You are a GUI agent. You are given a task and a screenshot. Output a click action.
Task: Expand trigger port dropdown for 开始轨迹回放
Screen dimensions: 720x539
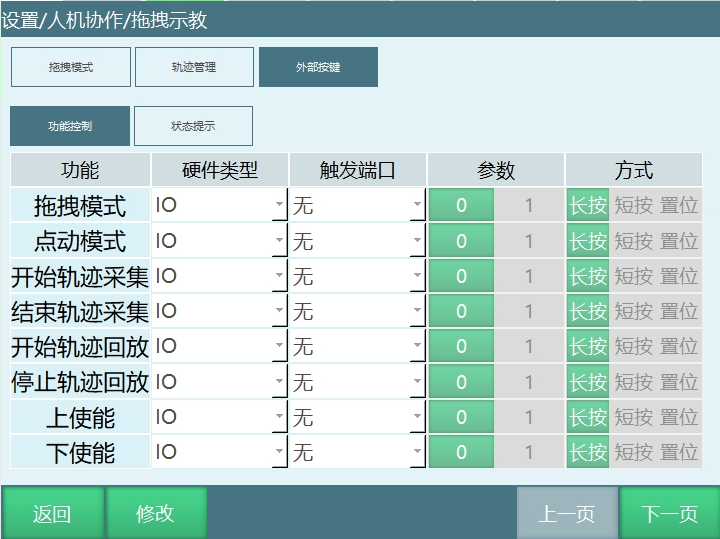point(358,346)
